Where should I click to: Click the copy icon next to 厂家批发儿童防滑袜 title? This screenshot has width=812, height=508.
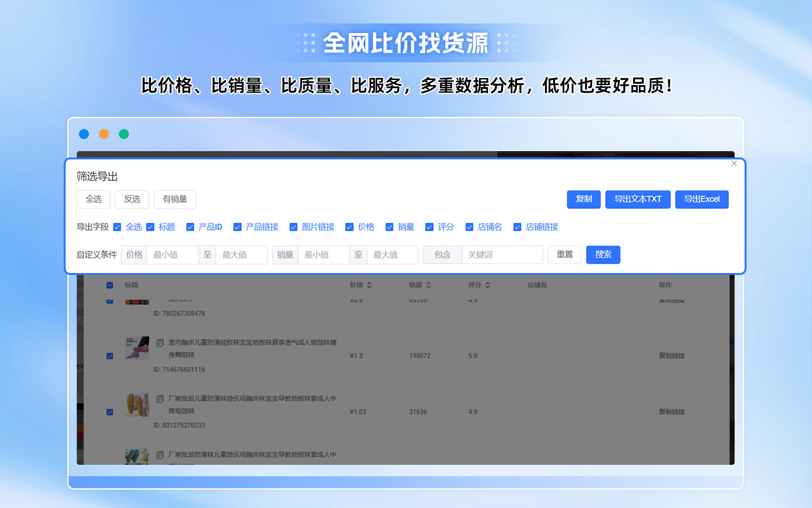coord(160,398)
